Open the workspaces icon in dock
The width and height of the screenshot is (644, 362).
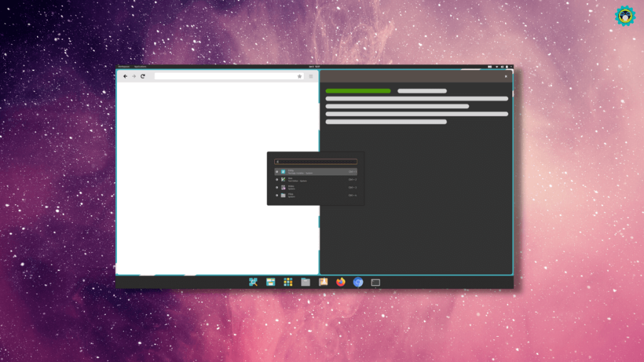click(271, 282)
